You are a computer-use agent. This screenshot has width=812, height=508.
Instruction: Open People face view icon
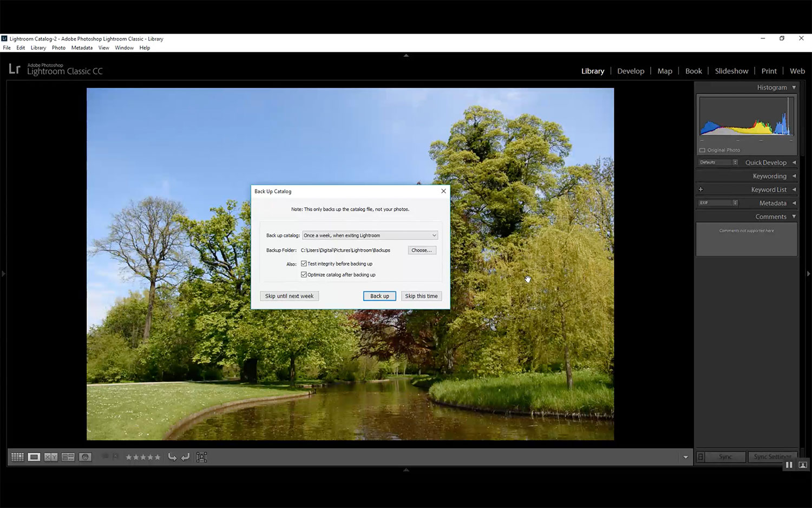[x=85, y=457]
